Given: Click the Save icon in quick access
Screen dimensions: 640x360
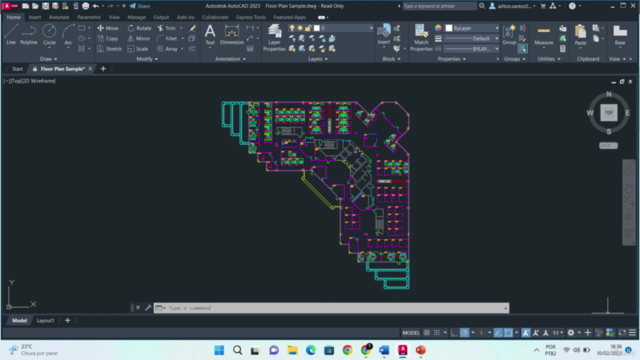Looking at the screenshot, I should pos(45,6).
